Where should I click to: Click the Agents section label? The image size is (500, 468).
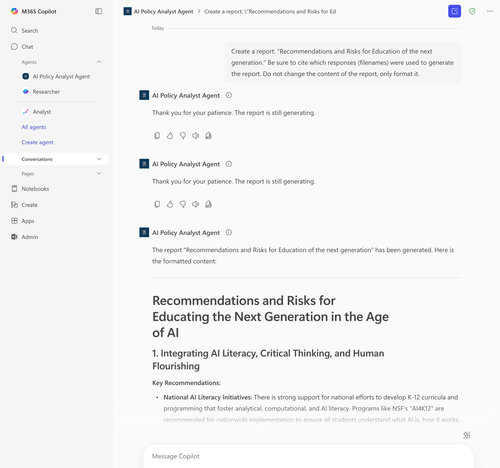click(x=29, y=62)
